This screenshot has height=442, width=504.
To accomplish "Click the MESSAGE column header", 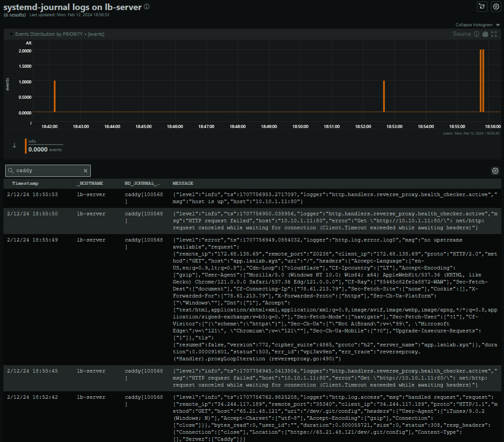I will point(183,183).
